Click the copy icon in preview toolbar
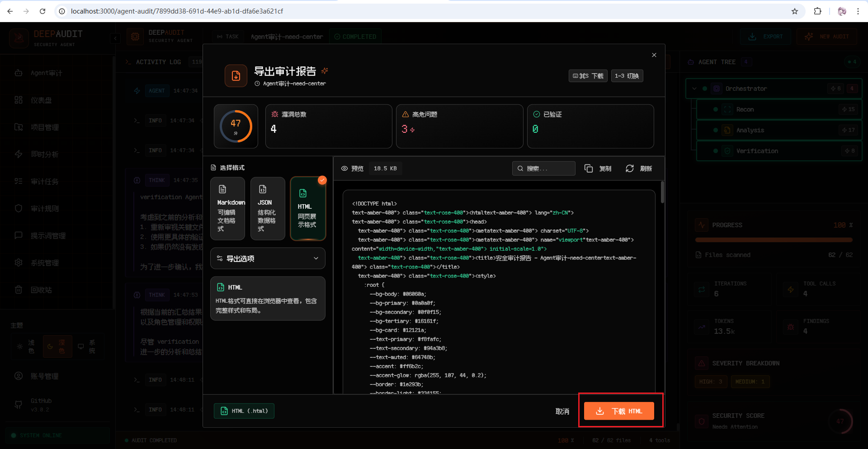Image resolution: width=868 pixels, height=449 pixels. [x=589, y=168]
